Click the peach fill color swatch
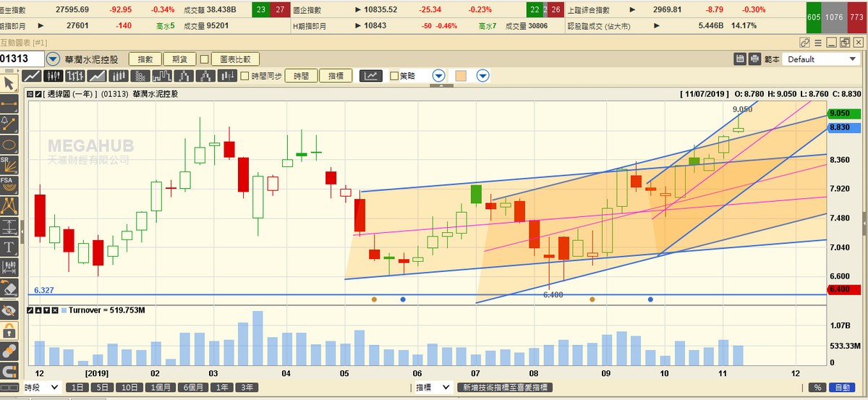This screenshot has width=868, height=400. point(461,75)
